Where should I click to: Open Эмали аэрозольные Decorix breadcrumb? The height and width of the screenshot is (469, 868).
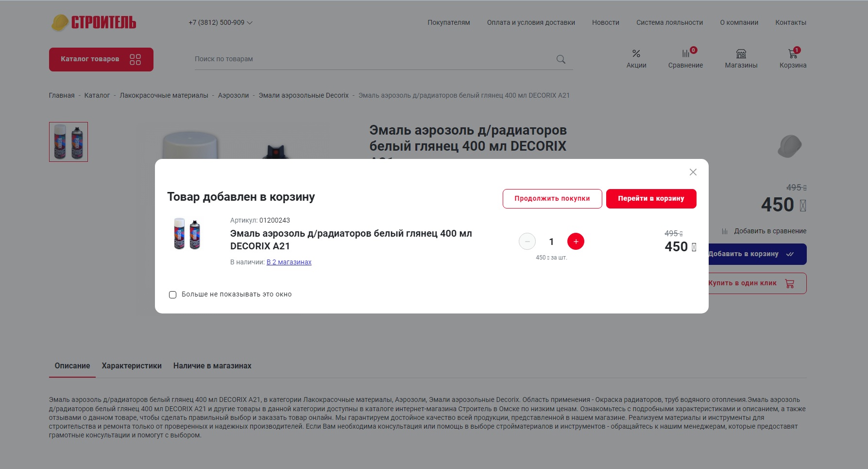(x=304, y=95)
